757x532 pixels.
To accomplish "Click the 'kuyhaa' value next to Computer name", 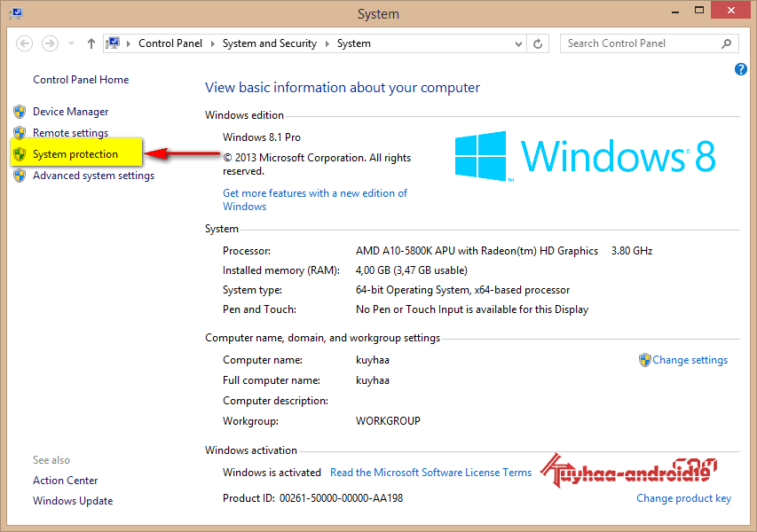I will [x=372, y=360].
